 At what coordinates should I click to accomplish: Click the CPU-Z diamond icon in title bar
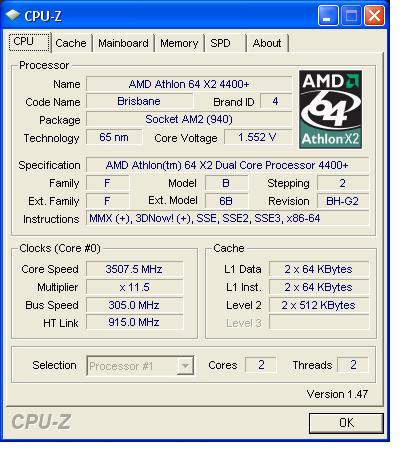(13, 15)
